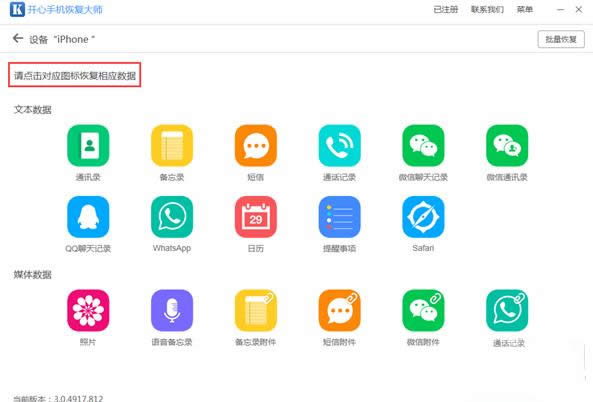Select the 提醒事项 reminders icon
This screenshot has height=402, width=593.
coord(340,217)
